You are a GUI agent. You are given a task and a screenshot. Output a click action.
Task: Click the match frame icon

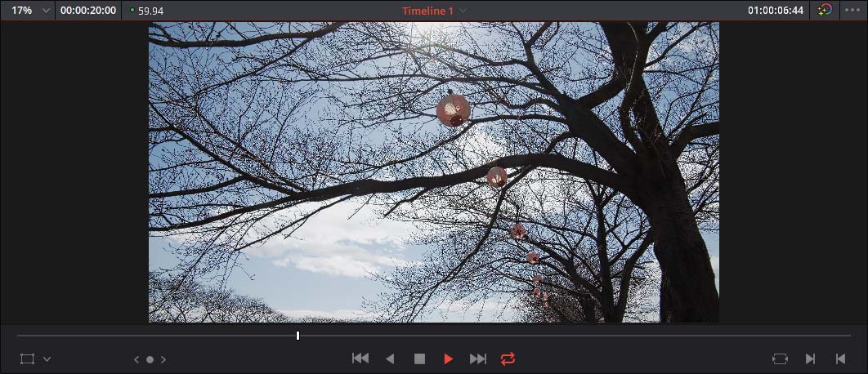click(x=780, y=359)
